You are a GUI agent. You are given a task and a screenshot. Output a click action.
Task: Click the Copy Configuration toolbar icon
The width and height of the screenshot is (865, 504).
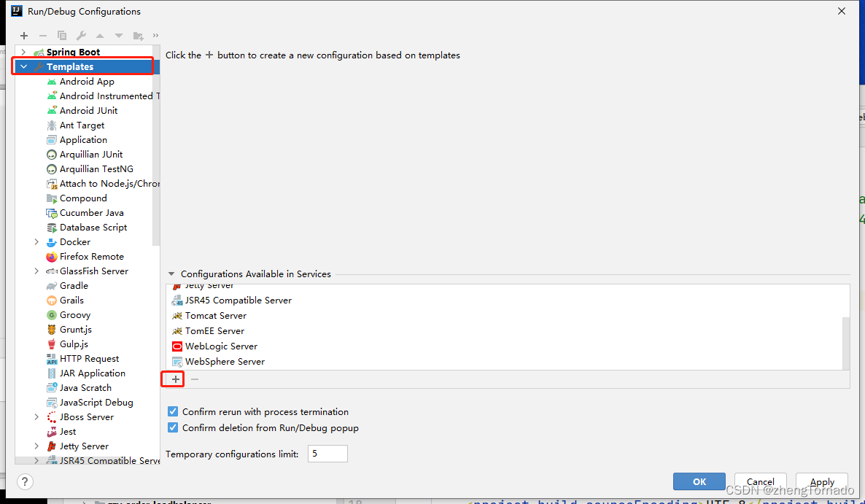[x=62, y=36]
